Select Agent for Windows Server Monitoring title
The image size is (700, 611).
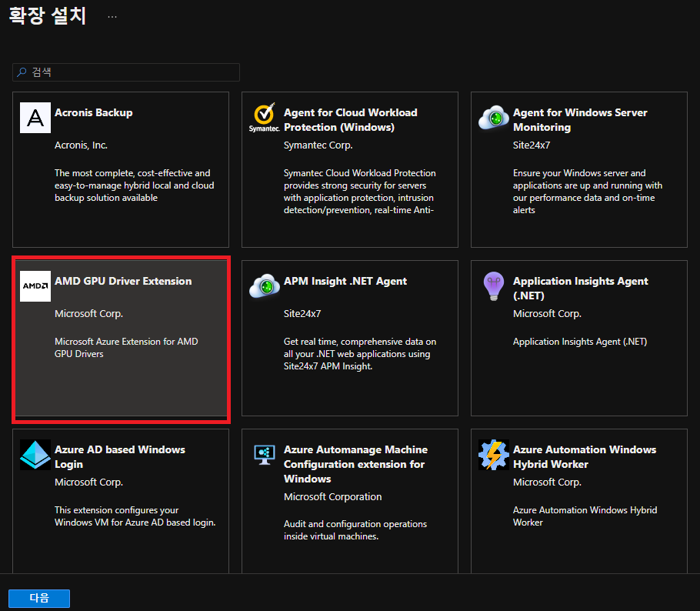tap(580, 120)
